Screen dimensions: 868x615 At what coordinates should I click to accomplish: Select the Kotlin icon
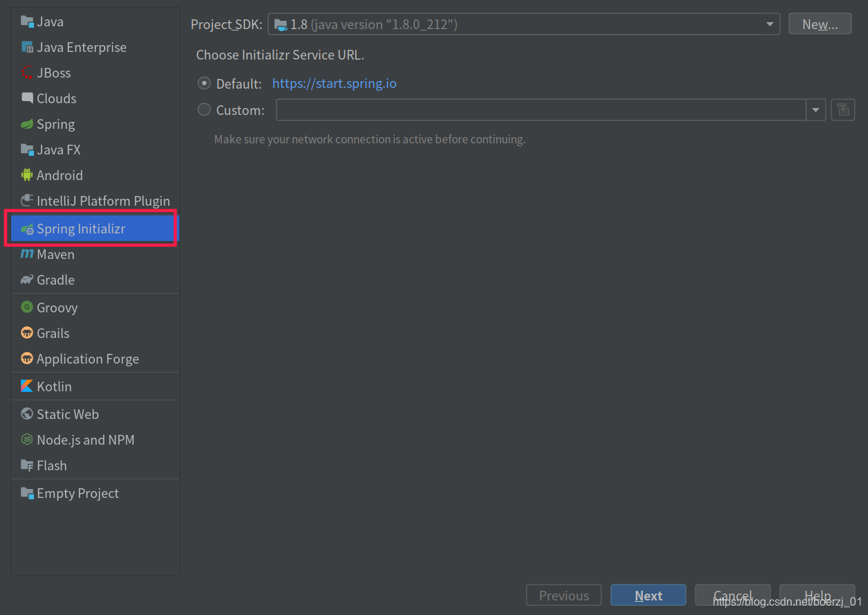[x=27, y=386]
